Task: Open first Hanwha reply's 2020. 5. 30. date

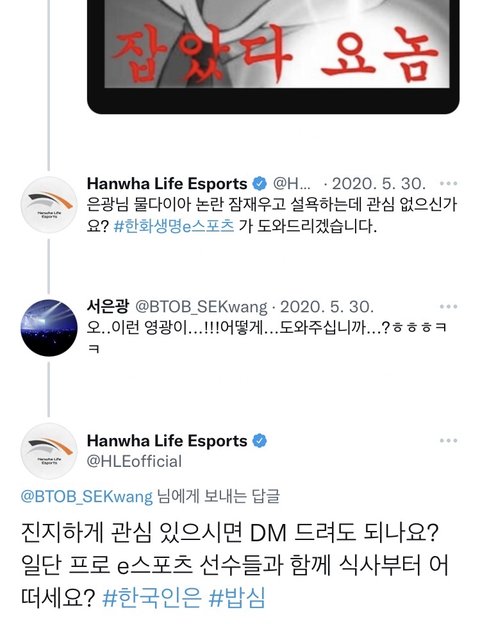Action: point(379,184)
